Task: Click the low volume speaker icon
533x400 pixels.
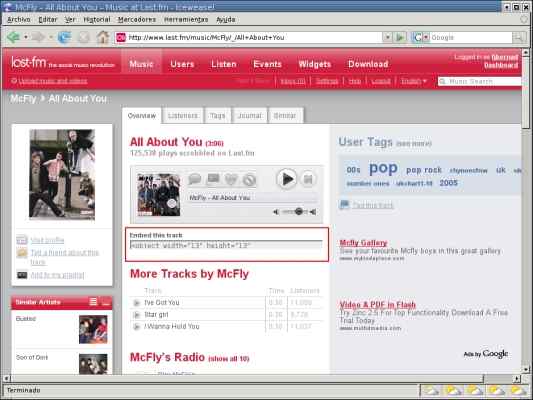Action: point(276,212)
